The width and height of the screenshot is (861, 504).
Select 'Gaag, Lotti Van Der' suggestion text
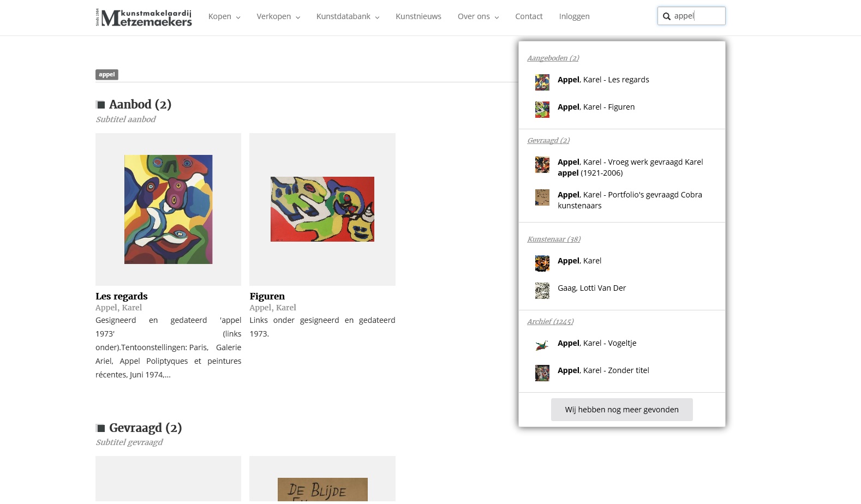coord(591,288)
